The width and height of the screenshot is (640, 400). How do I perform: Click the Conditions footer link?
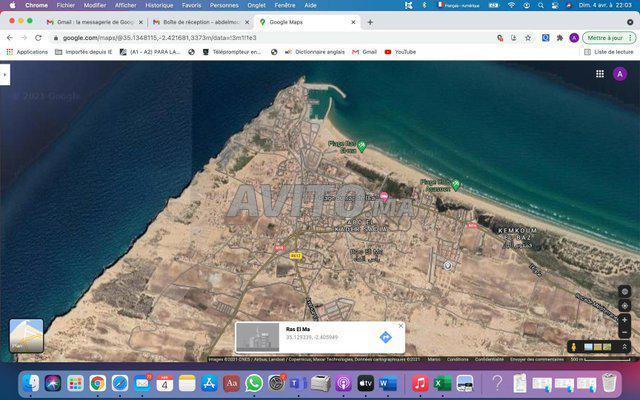458,359
